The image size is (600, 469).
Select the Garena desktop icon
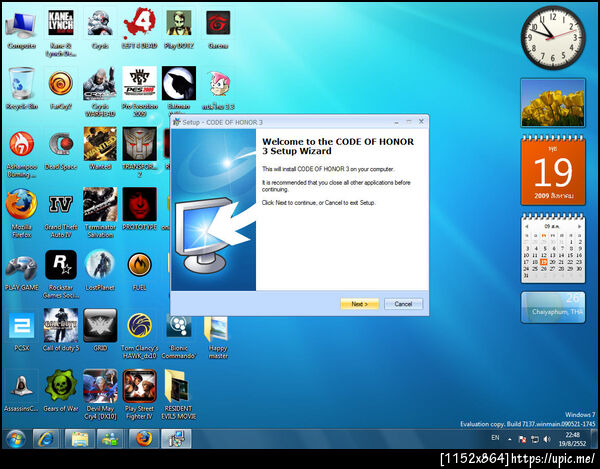[218, 30]
